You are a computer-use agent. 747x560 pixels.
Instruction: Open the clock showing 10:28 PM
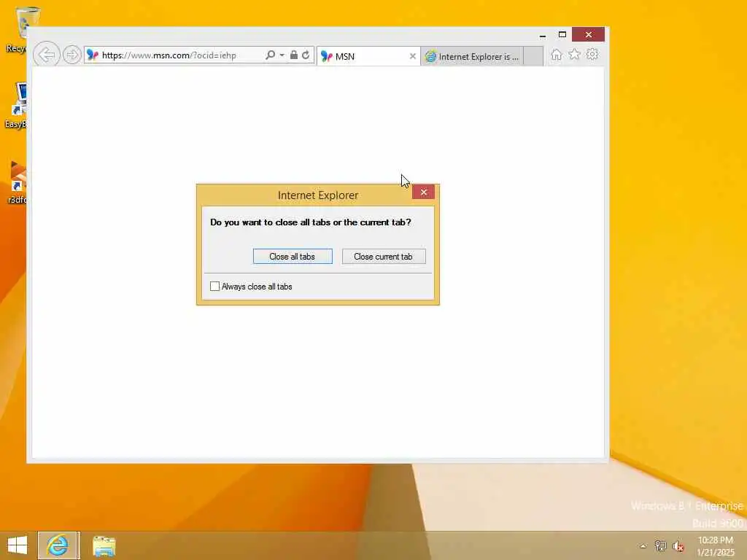[x=715, y=546]
